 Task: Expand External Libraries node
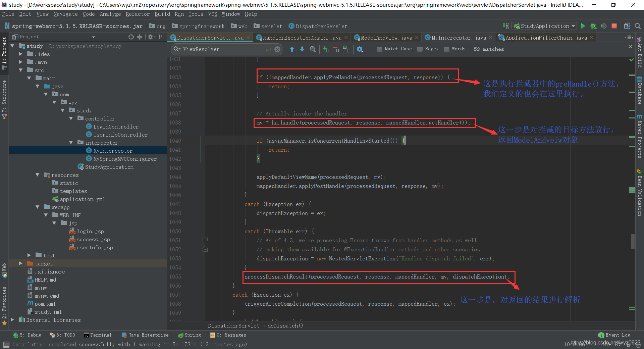coord(12,320)
